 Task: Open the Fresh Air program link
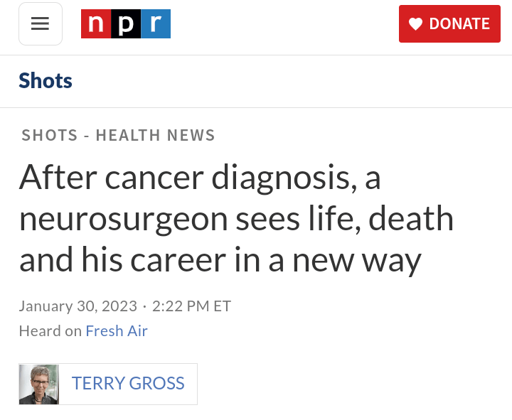[117, 330]
